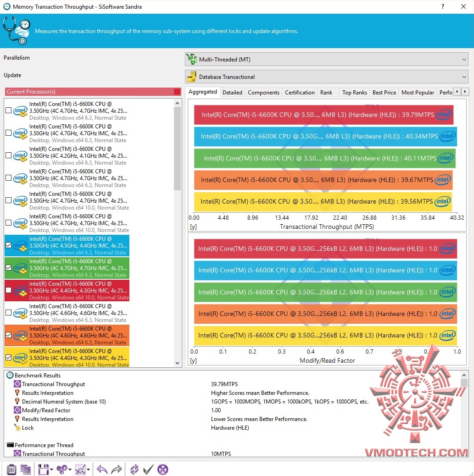Select the 10MTPS per-thread throughput value
The width and height of the screenshot is (474, 476).
[221, 454]
